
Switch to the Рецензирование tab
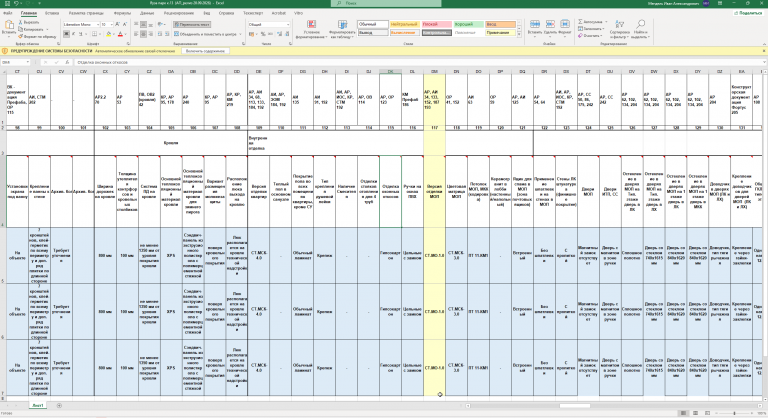[x=179, y=13]
